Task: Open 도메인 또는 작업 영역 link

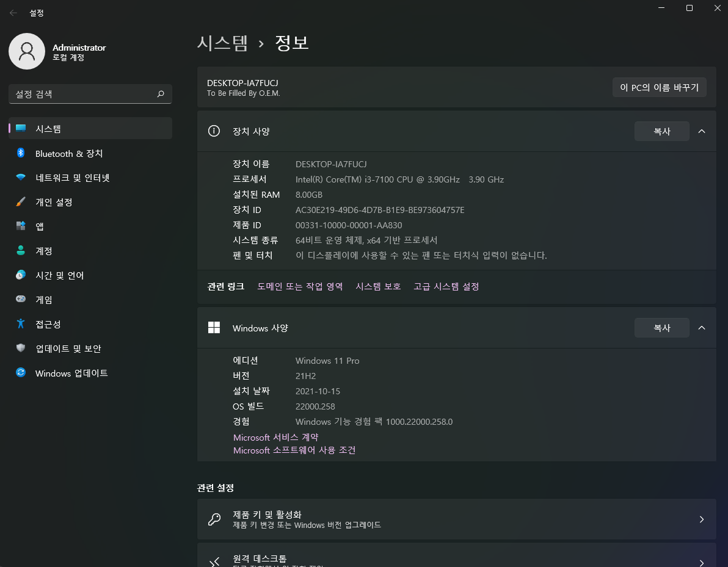Action: coord(300,286)
